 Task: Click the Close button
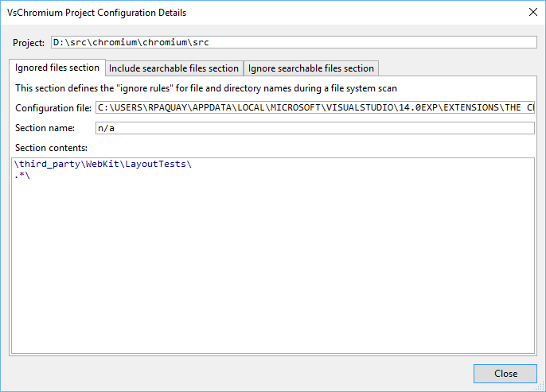[x=505, y=374]
